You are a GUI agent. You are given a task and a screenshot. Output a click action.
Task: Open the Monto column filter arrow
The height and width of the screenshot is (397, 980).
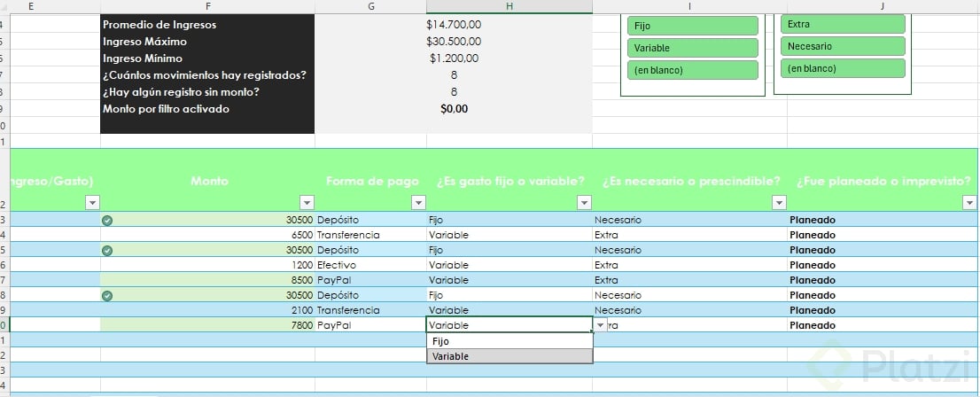point(307,203)
